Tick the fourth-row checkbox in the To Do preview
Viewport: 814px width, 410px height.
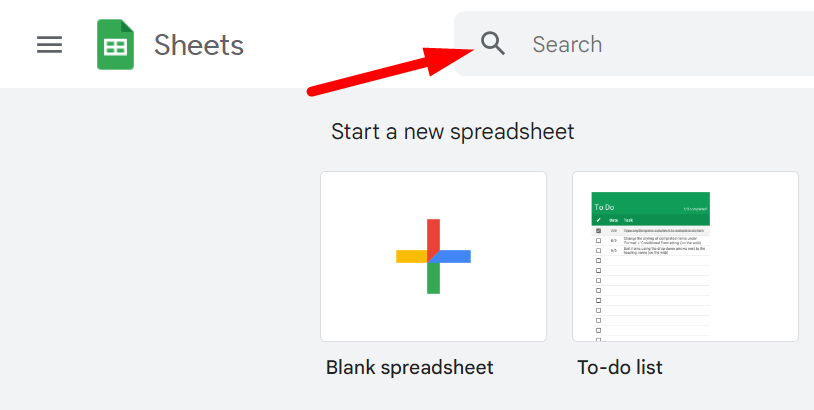[x=598, y=260]
